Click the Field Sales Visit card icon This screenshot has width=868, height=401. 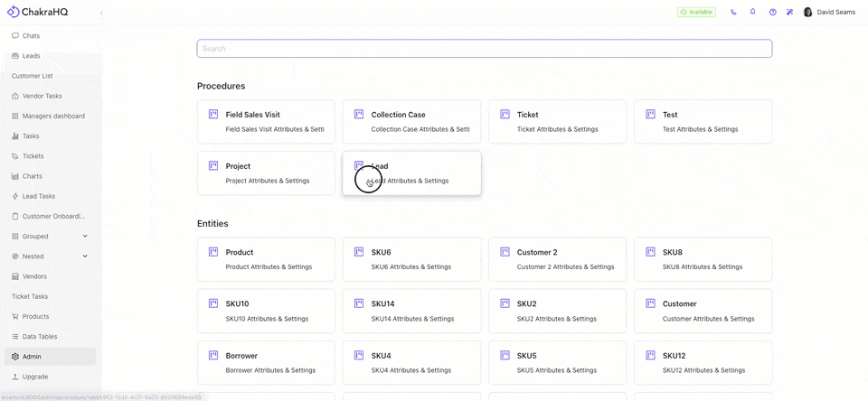point(213,115)
